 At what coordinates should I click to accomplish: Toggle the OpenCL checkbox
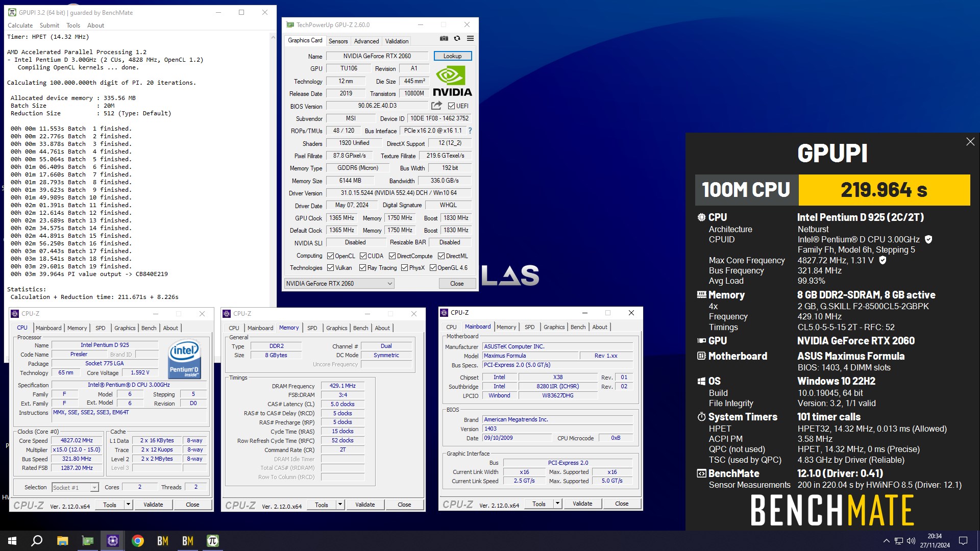click(330, 256)
